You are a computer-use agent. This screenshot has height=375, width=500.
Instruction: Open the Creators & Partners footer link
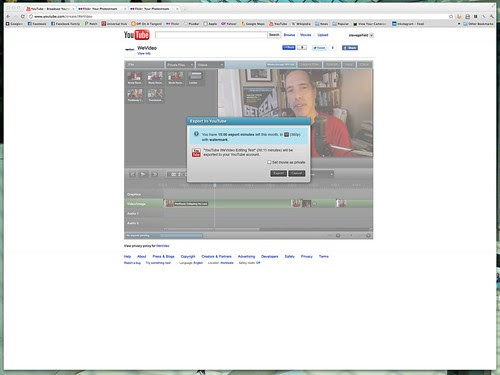pyautogui.click(x=216, y=256)
